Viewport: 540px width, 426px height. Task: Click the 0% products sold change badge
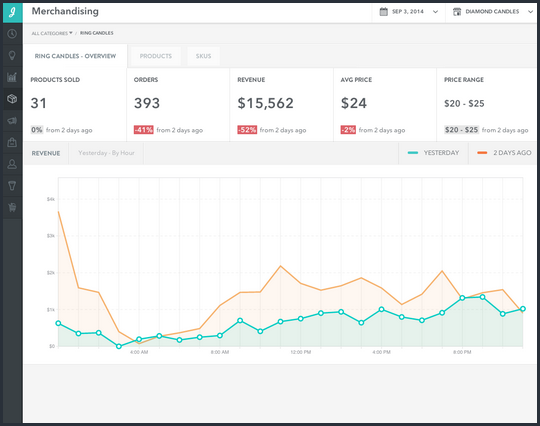tap(37, 130)
